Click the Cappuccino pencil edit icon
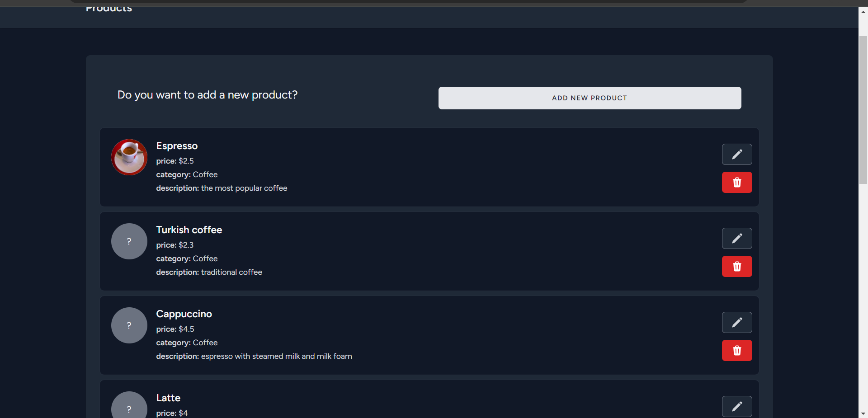868x418 pixels. pyautogui.click(x=736, y=323)
